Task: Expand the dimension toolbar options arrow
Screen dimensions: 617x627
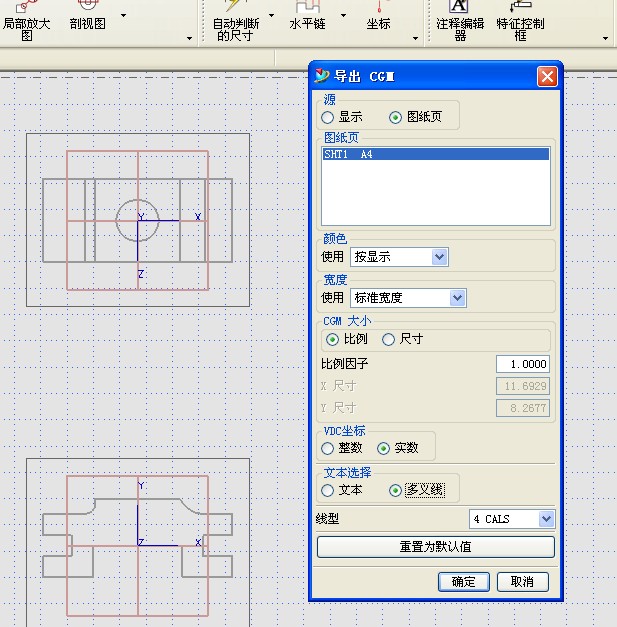Action: pyautogui.click(x=415, y=38)
